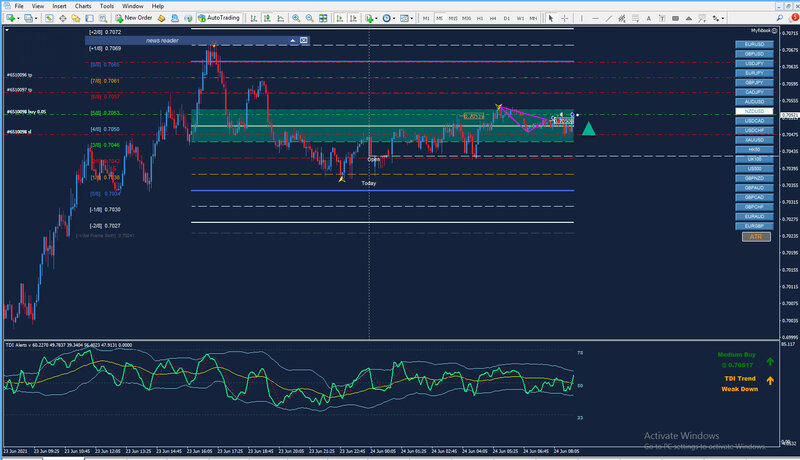Open the search magnifier in top right
Screen dimensions: 800x460
778,18
